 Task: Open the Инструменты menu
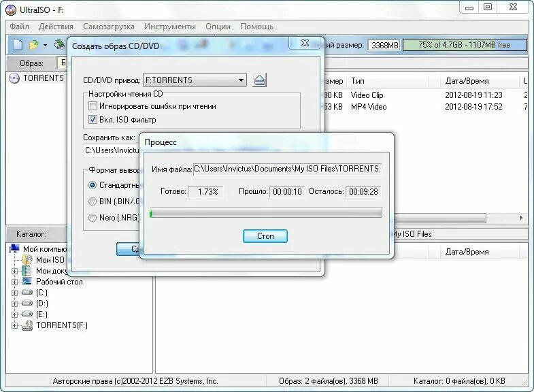[170, 27]
